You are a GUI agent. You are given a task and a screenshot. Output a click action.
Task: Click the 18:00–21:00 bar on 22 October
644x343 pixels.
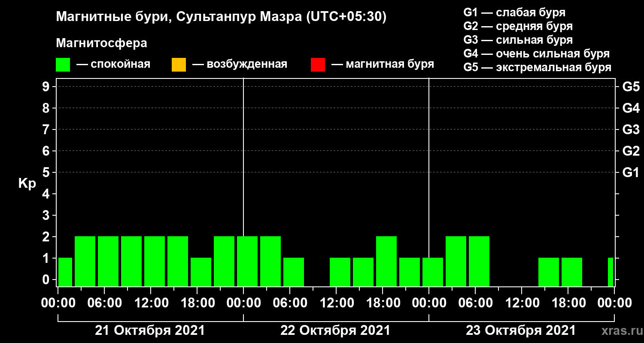point(386,261)
